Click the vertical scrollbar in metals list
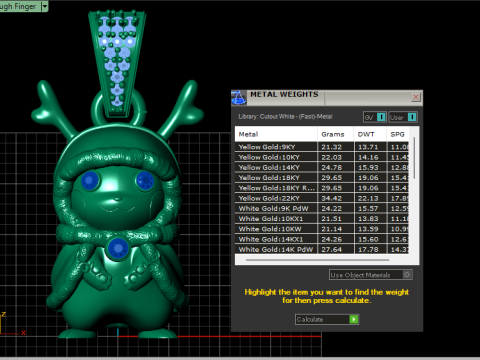This screenshot has height=360, width=480. pyautogui.click(x=414, y=158)
